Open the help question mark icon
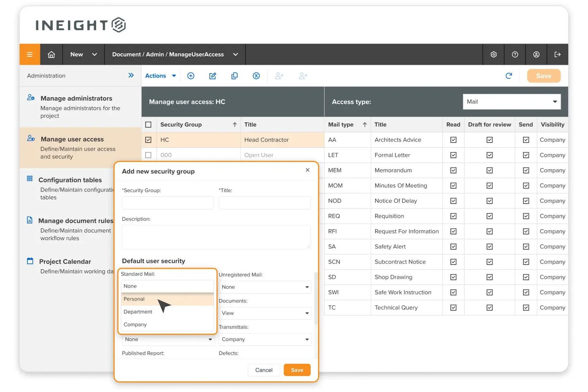 pyautogui.click(x=515, y=54)
